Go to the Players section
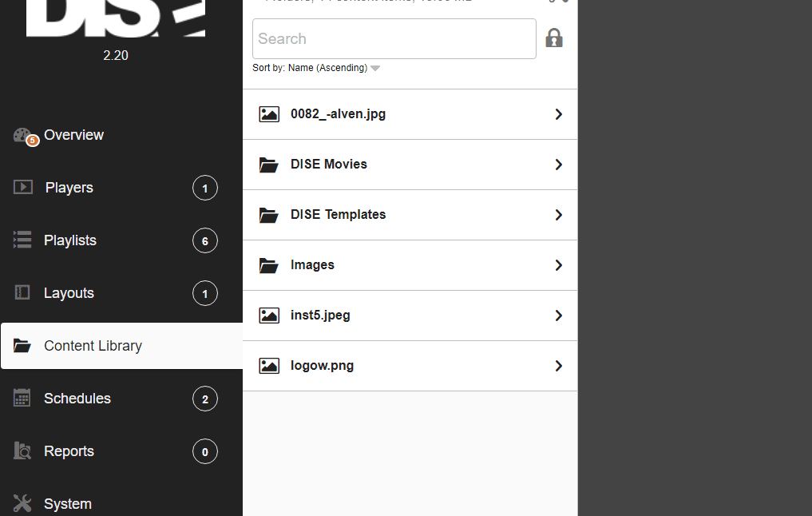Screen dimensions: 812x516 [x=121, y=188]
